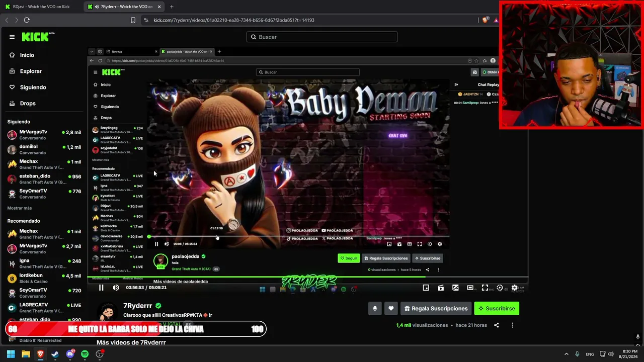The image size is (644, 362).
Task: Click the "hace 21 horas" text
Action: (x=471, y=325)
